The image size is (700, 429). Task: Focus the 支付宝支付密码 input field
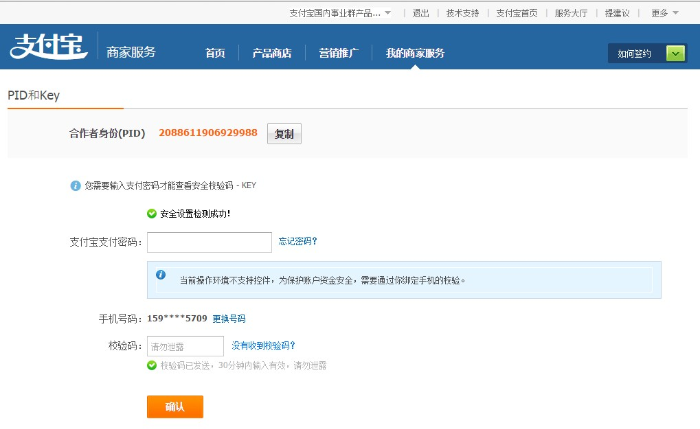209,242
